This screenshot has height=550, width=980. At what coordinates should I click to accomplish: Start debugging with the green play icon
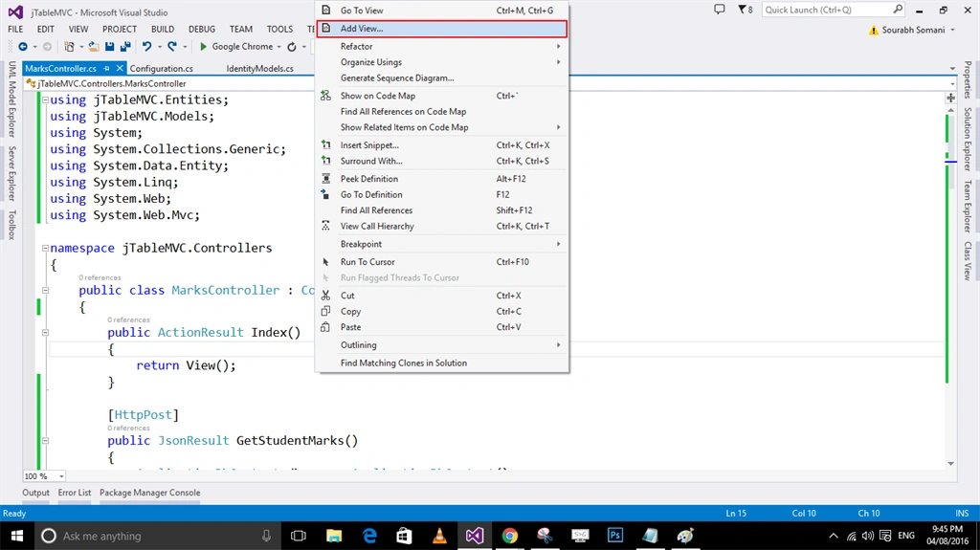(203, 46)
